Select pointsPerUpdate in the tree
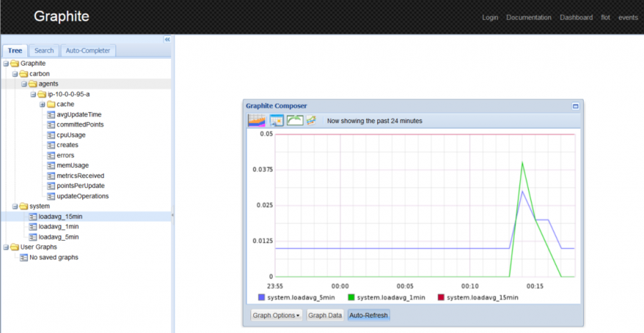This screenshot has height=333, width=644. click(x=80, y=186)
